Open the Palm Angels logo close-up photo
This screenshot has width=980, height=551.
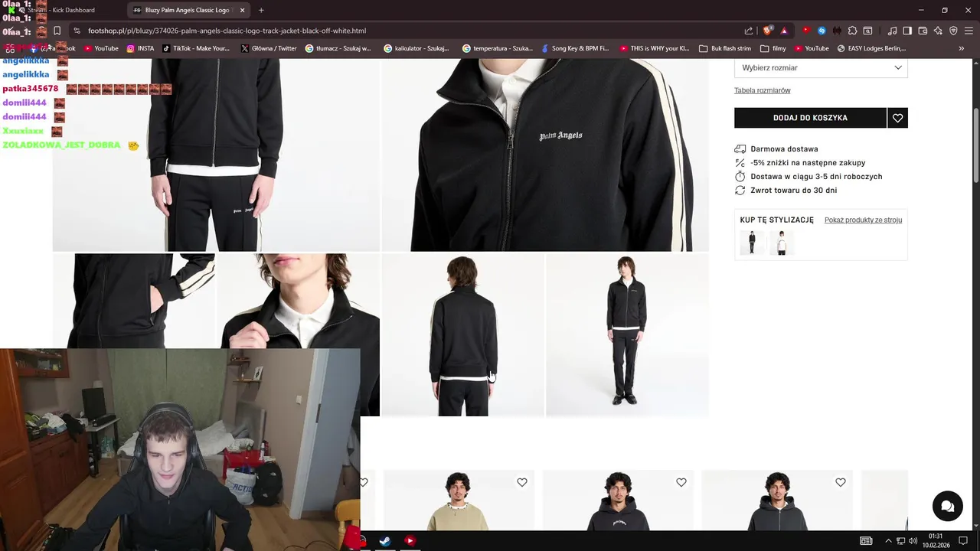click(545, 155)
